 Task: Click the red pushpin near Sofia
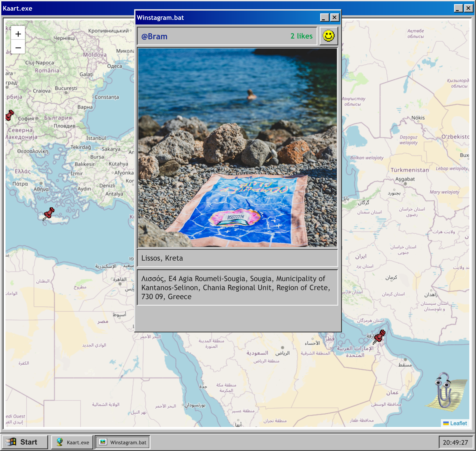9,115
